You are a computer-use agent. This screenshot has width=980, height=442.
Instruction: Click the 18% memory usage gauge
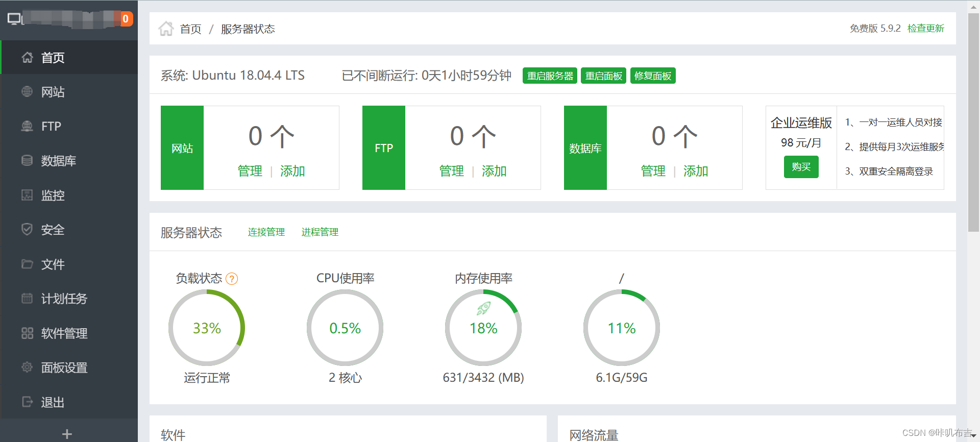pyautogui.click(x=483, y=328)
